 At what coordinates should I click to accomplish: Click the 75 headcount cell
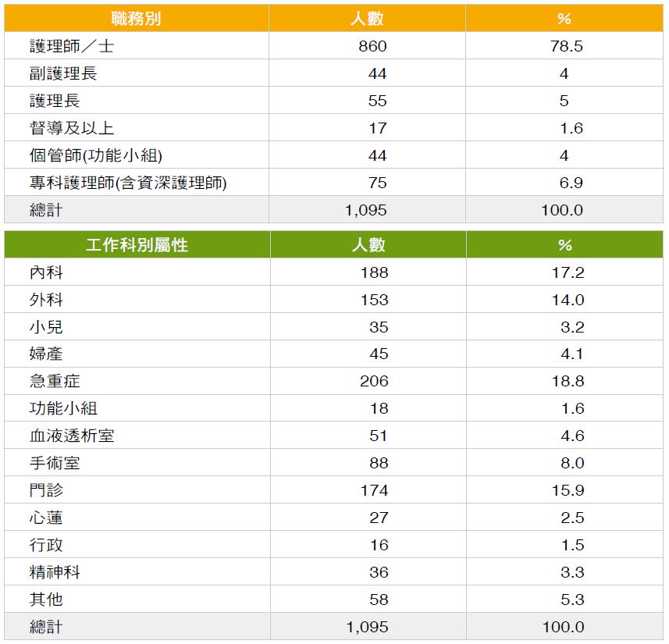pos(377,183)
